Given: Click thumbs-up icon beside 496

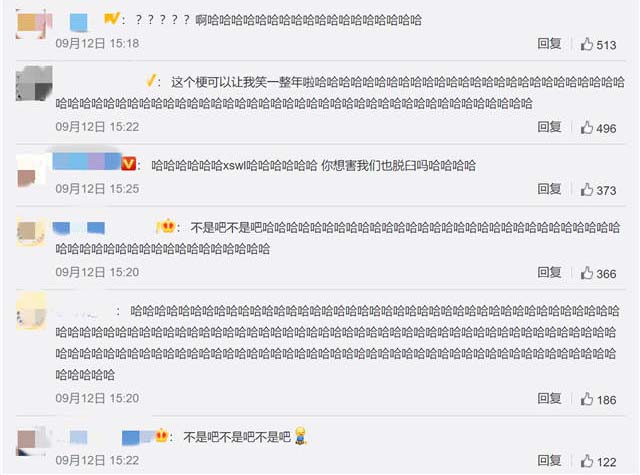Looking at the screenshot, I should 587,127.
